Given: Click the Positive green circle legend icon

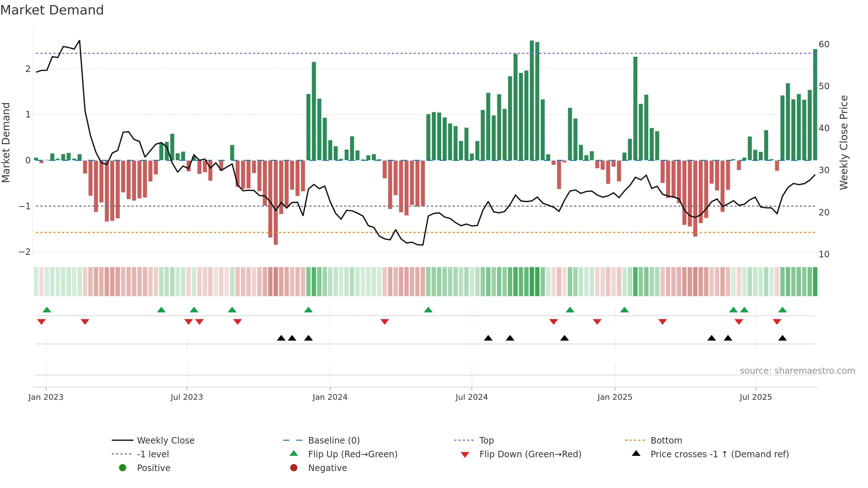Looking at the screenshot, I should pos(123,468).
